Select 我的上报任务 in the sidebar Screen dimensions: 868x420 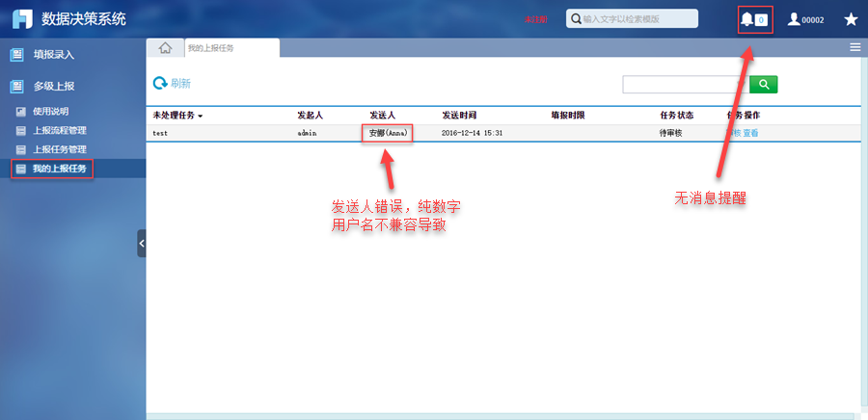59,169
